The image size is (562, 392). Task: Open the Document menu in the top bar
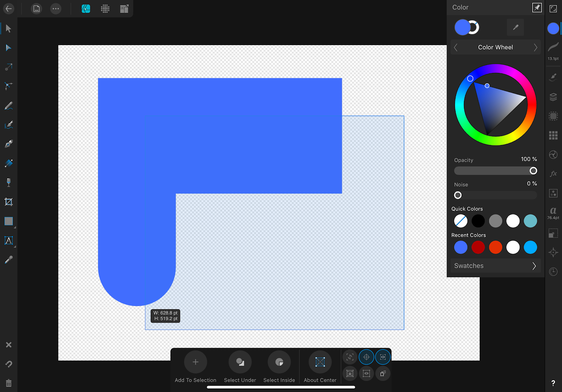(x=36, y=9)
